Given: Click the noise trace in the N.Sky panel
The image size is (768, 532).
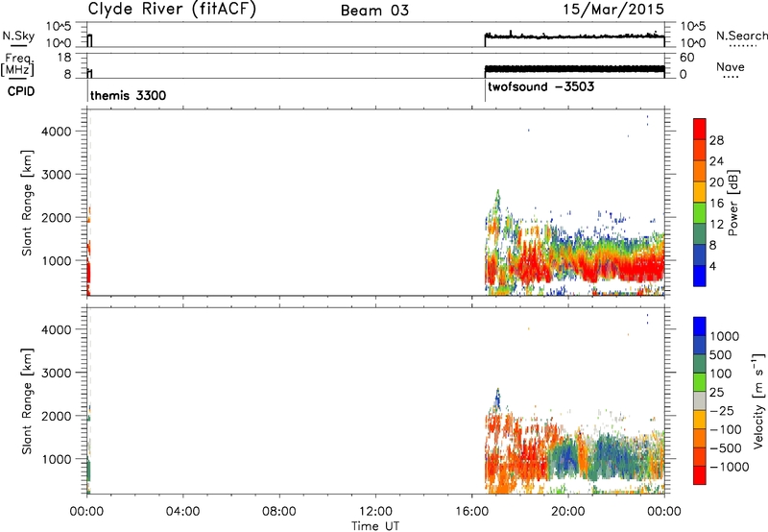Looking at the screenshot, I should coord(574,36).
